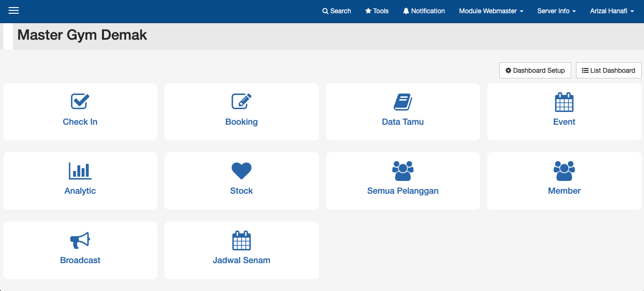The width and height of the screenshot is (644, 291).
Task: Open the Booking pencil icon
Action: tap(241, 101)
